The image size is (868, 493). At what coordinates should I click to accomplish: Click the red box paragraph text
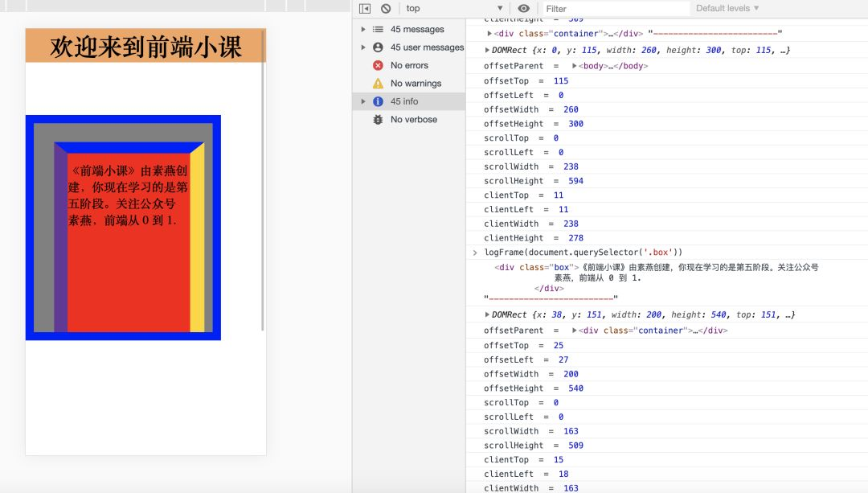[128, 195]
